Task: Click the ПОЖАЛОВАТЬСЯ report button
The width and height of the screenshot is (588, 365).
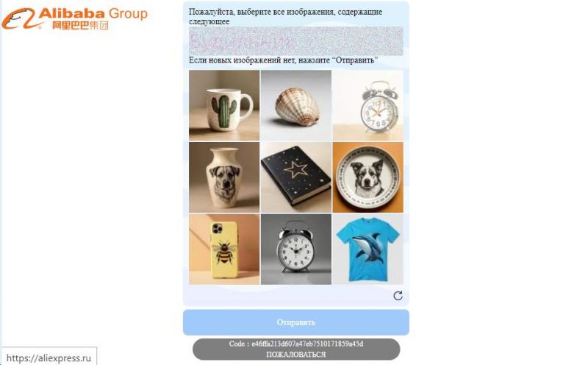Action: pos(296,354)
